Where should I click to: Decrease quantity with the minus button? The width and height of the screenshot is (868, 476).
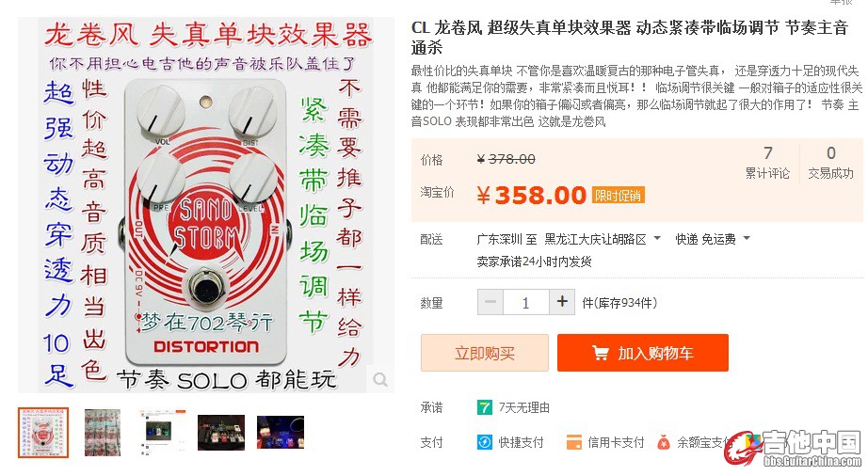point(490,302)
